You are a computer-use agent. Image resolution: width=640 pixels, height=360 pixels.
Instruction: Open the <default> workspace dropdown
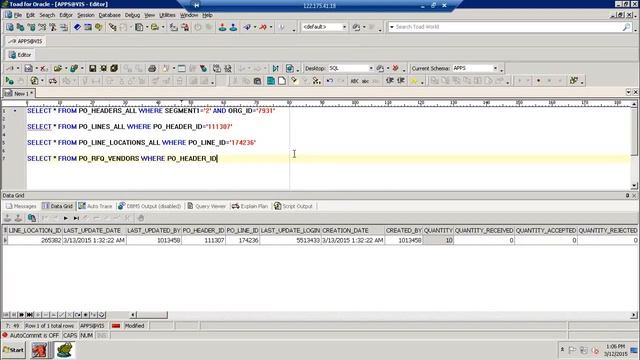tap(344, 27)
